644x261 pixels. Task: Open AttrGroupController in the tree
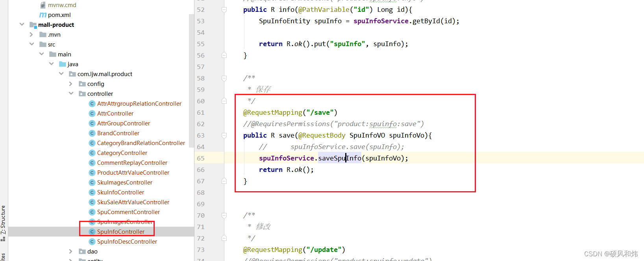tap(124, 123)
